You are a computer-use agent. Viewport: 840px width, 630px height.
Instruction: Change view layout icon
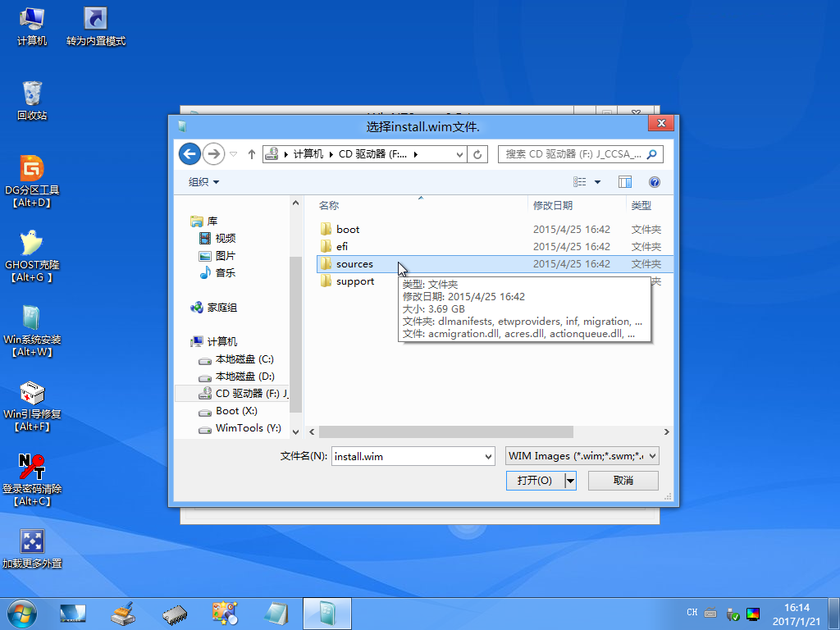[x=580, y=182]
